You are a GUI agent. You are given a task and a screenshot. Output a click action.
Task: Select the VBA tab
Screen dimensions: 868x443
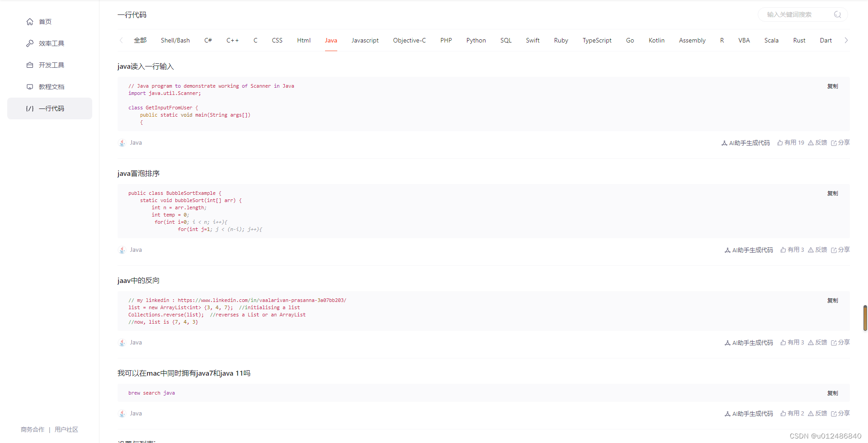pos(744,40)
